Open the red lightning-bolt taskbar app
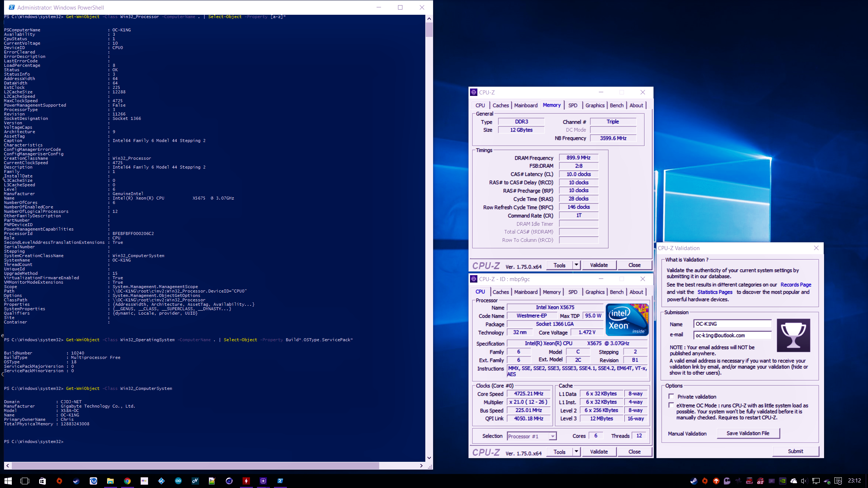The image size is (868, 488). [246, 481]
